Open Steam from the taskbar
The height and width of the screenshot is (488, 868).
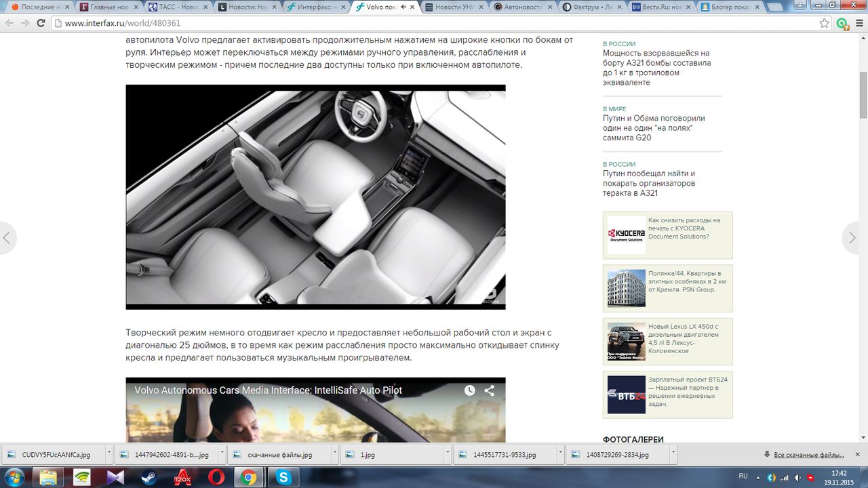point(149,477)
